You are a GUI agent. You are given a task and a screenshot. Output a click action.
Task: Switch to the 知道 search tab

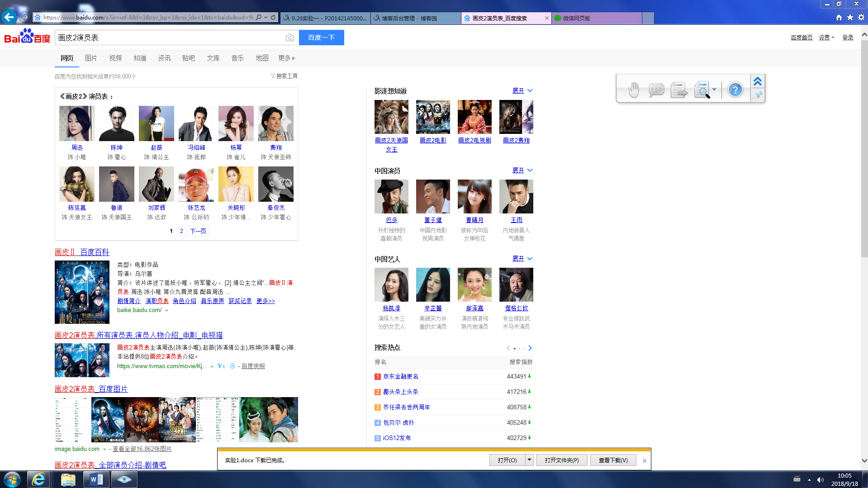tap(140, 58)
